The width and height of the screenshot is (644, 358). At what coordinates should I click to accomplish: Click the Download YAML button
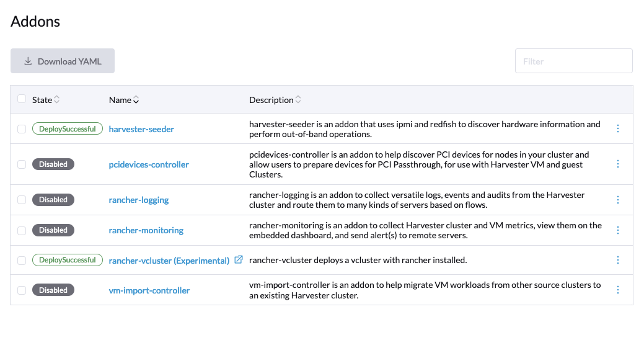tap(62, 61)
